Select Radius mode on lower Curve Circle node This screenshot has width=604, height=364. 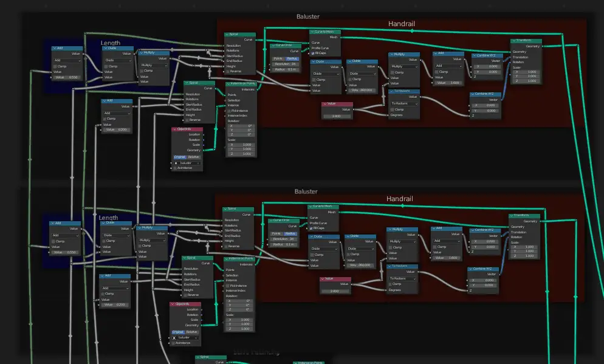pyautogui.click(x=290, y=233)
